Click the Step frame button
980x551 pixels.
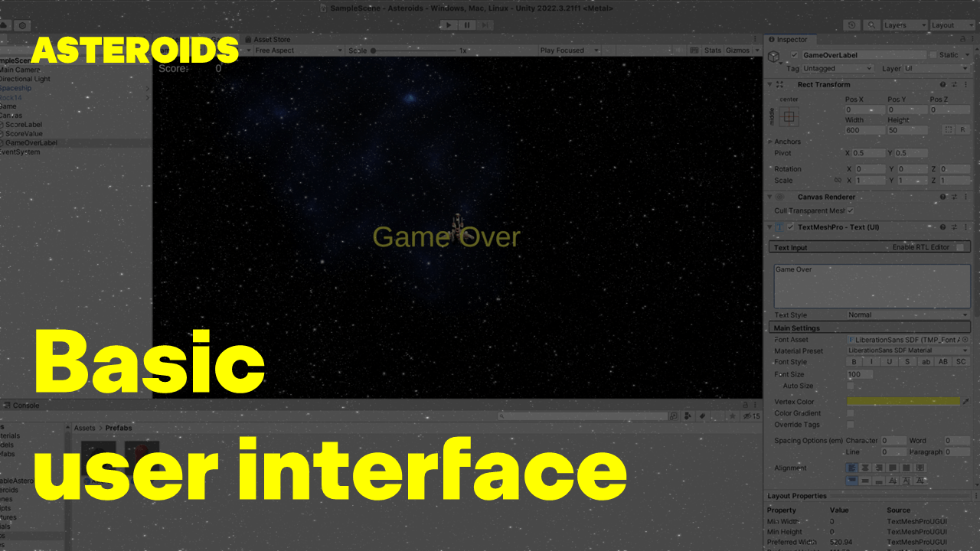click(x=485, y=24)
